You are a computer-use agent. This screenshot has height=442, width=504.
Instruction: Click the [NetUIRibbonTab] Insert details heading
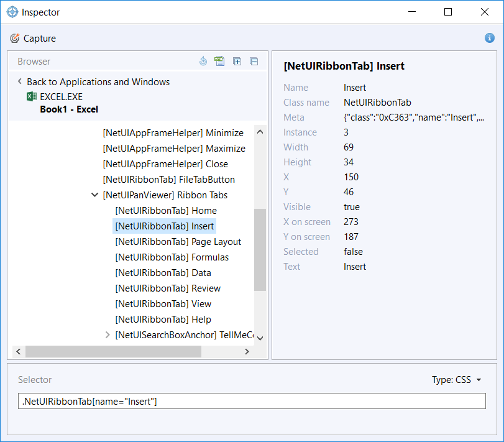click(344, 66)
